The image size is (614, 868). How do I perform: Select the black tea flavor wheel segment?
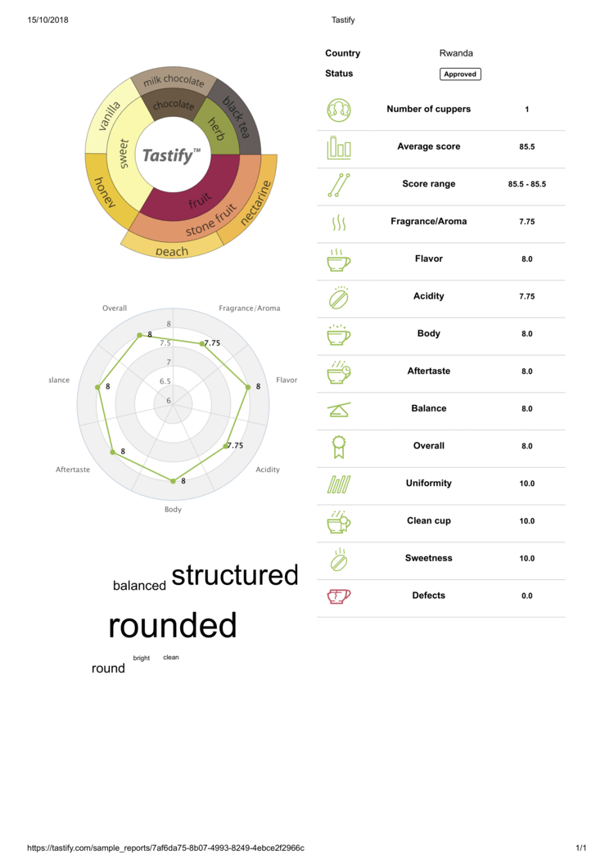[x=237, y=117]
